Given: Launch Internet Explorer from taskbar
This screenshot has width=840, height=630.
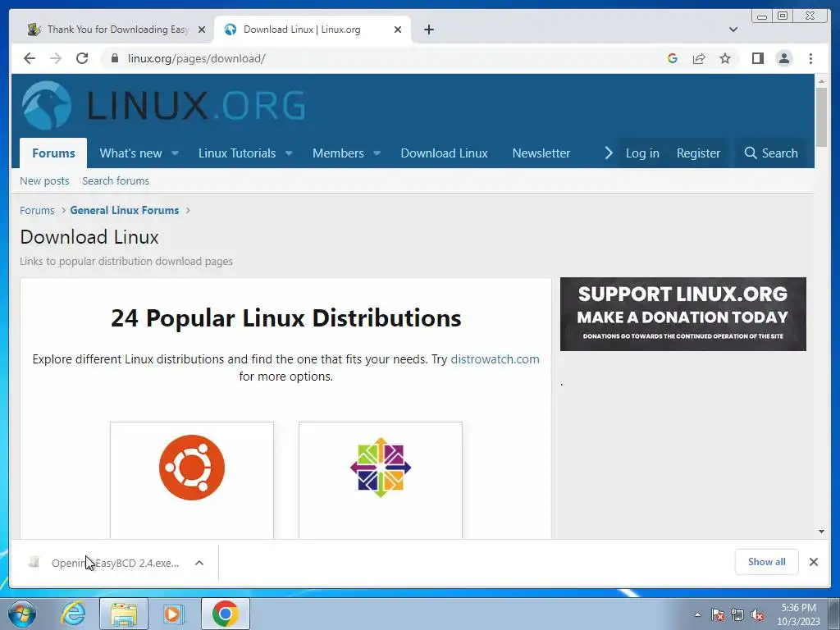Looking at the screenshot, I should point(73,614).
